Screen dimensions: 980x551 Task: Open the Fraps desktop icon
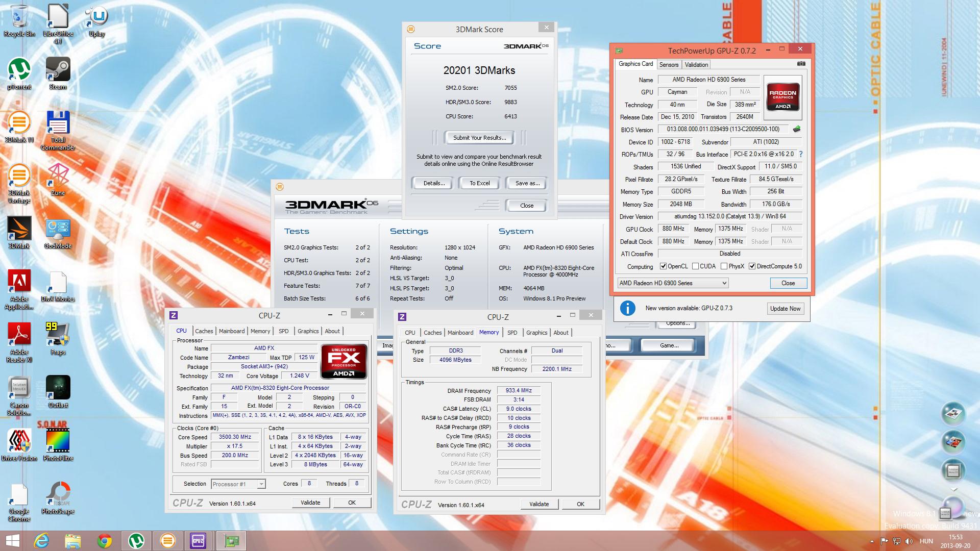(58, 339)
